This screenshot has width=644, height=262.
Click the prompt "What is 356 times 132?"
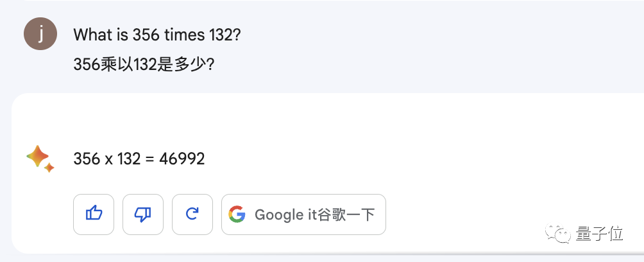(x=157, y=35)
